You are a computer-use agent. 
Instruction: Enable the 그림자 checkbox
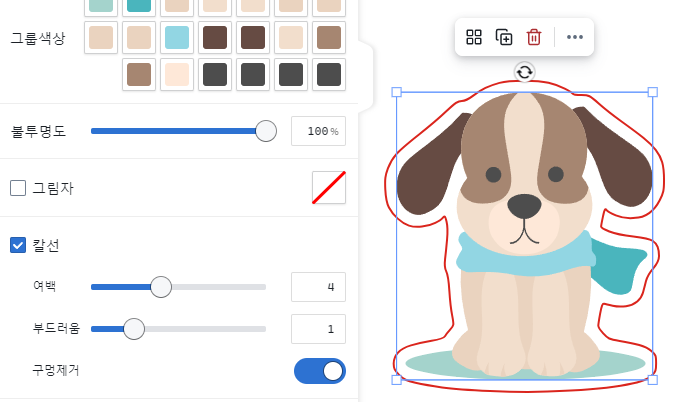(x=18, y=188)
